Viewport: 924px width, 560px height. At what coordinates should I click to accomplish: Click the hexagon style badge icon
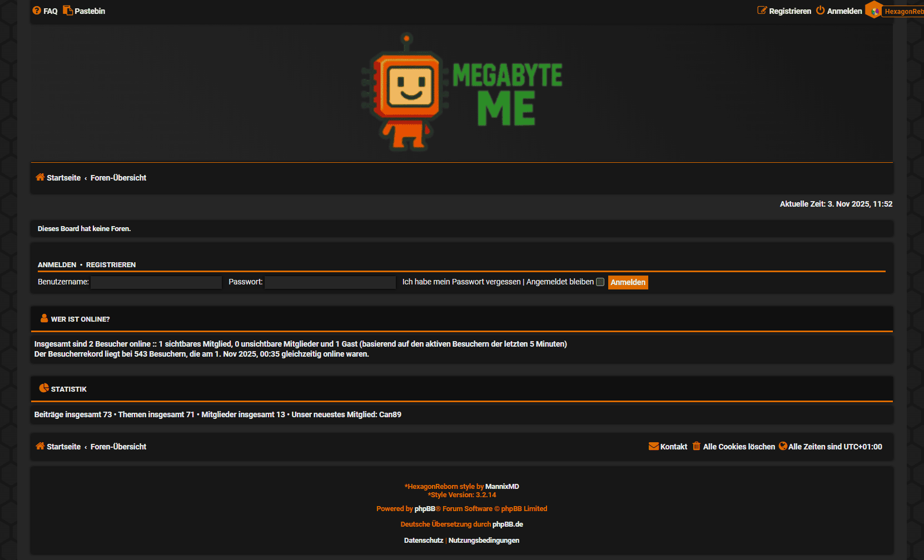875,11
